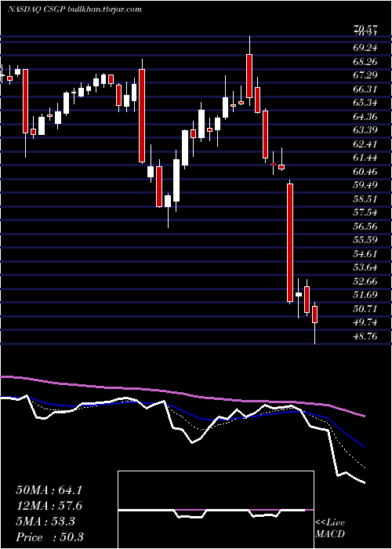Image resolution: width=392 pixels, height=549 pixels.
Task: Click the tall red candle dropping from 59.49
Action: tap(290, 242)
